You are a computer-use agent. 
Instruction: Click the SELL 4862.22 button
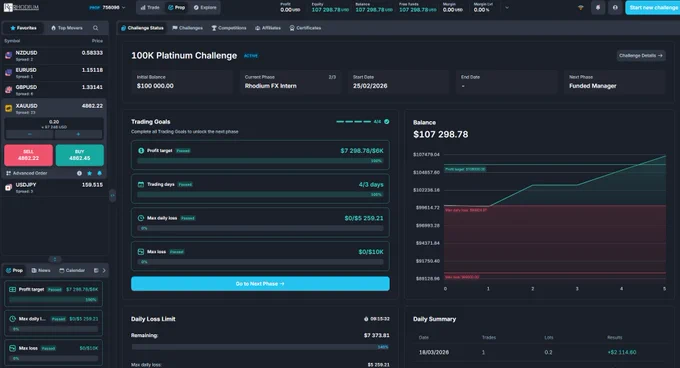tap(29, 155)
